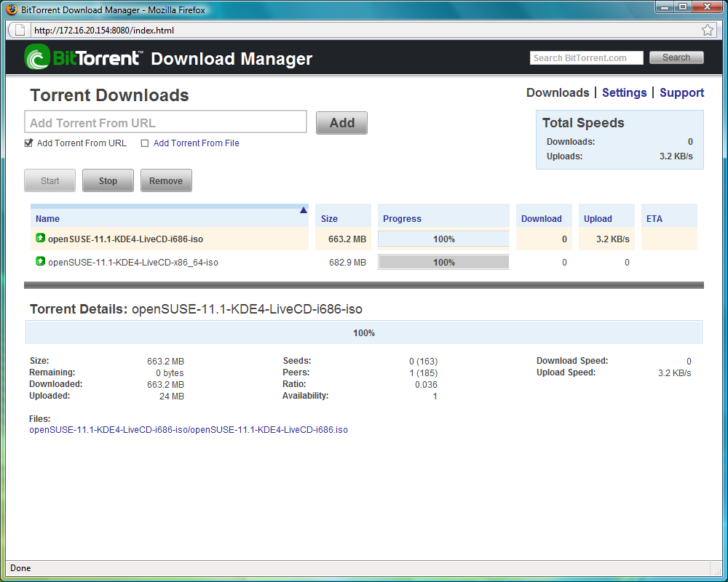The width and height of the screenshot is (728, 582).
Task: Click the page icon beside the URL
Action: coord(20,30)
